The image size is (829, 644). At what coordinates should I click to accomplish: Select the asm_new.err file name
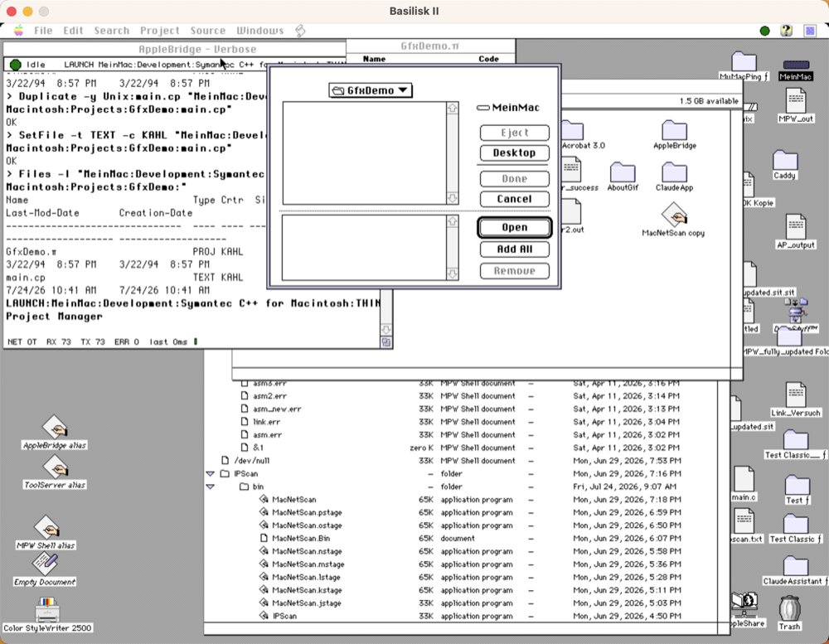click(277, 409)
